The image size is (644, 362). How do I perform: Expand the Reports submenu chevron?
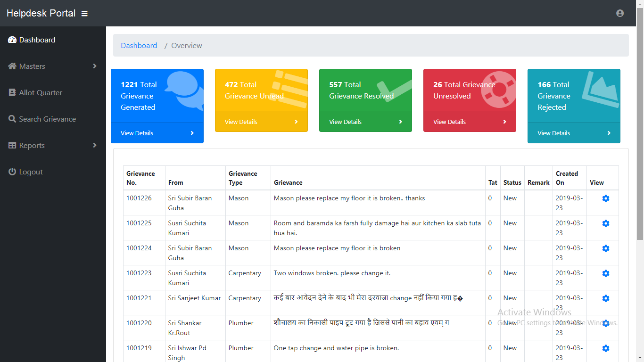(95, 146)
